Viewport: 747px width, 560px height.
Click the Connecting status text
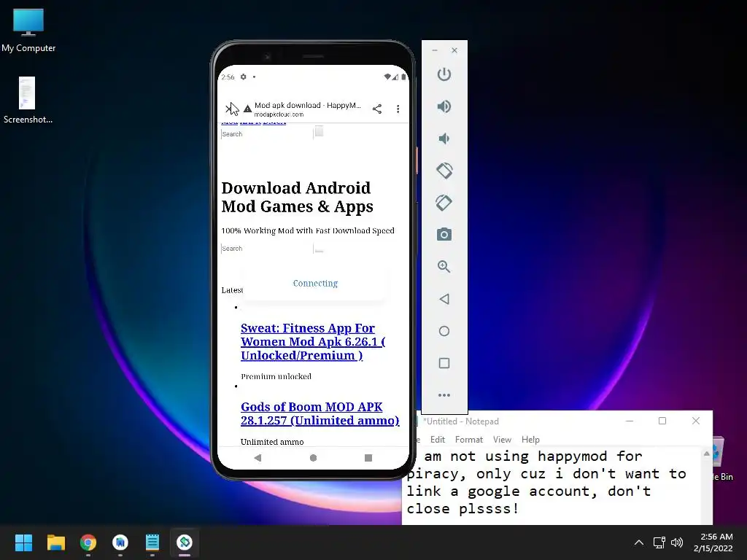pyautogui.click(x=315, y=284)
